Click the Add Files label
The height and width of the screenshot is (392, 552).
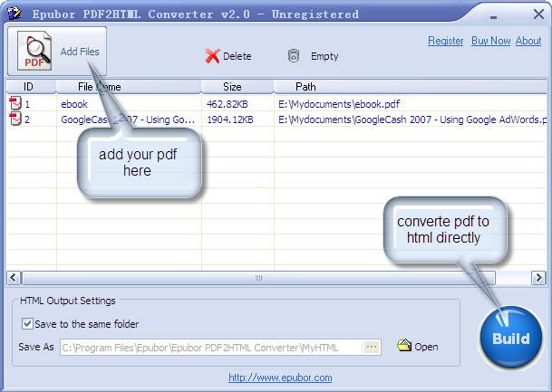point(80,52)
